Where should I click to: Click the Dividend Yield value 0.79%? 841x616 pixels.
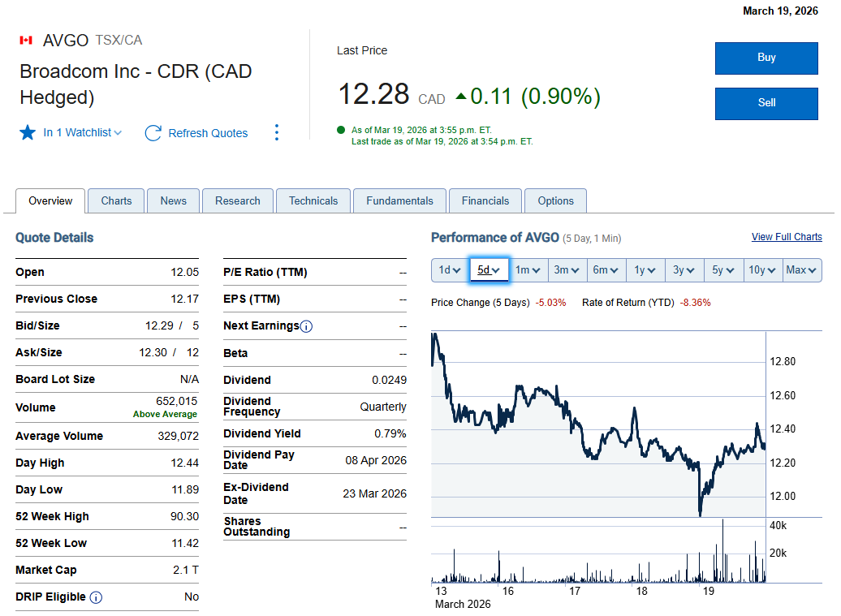click(x=390, y=433)
